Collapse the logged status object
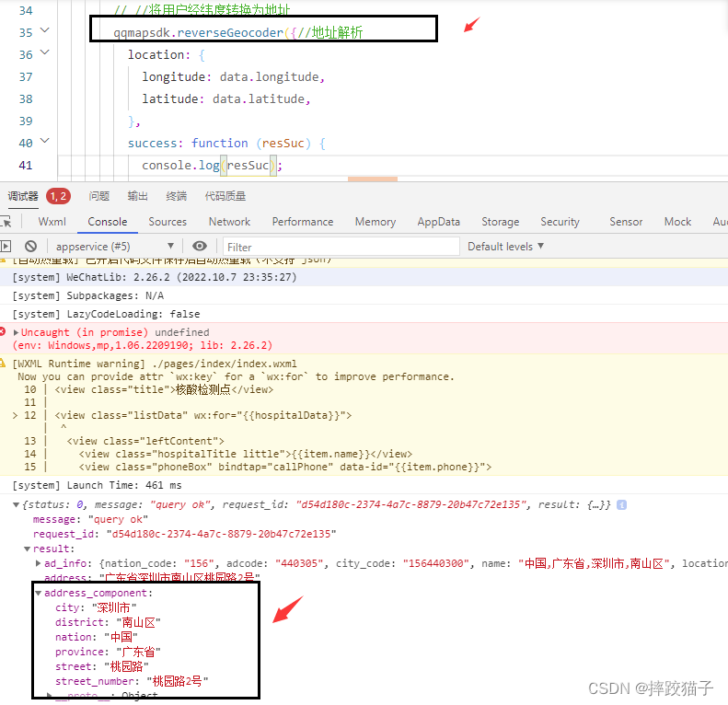This screenshot has width=728, height=705. [x=17, y=505]
